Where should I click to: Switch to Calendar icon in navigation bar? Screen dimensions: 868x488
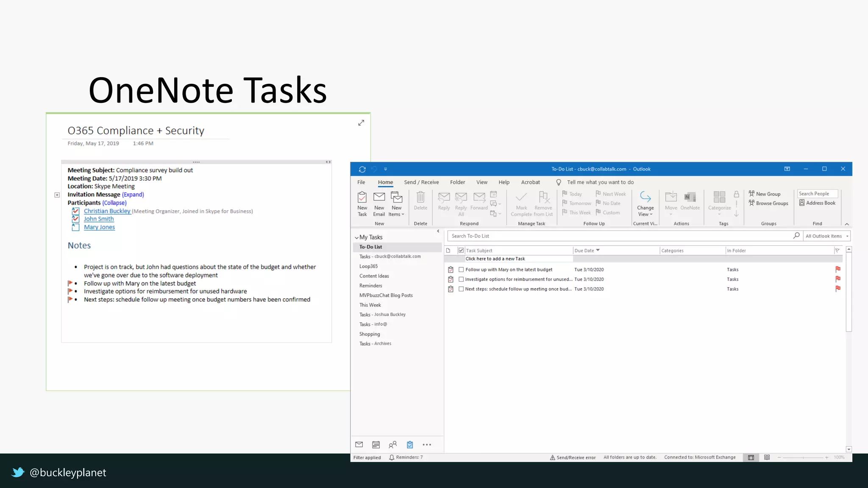(x=376, y=444)
